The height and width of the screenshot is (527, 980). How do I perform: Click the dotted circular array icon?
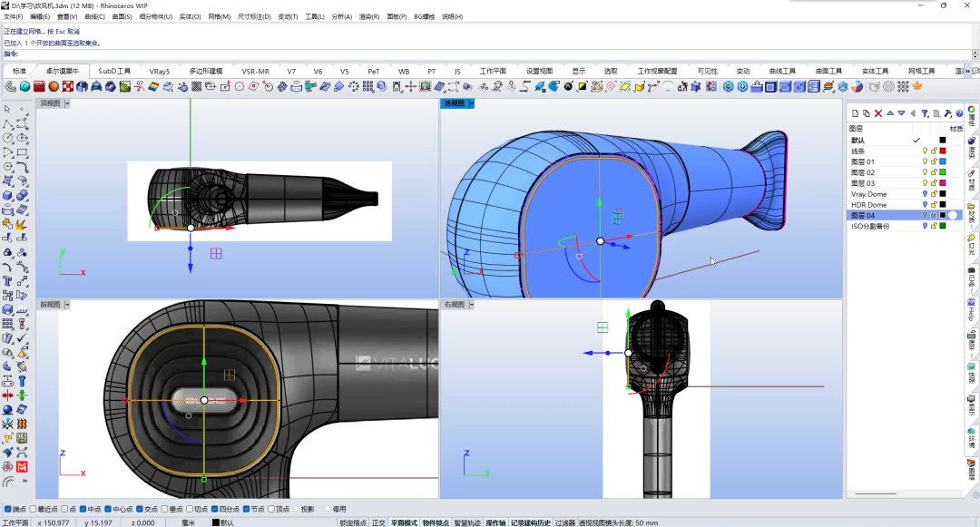(x=354, y=87)
